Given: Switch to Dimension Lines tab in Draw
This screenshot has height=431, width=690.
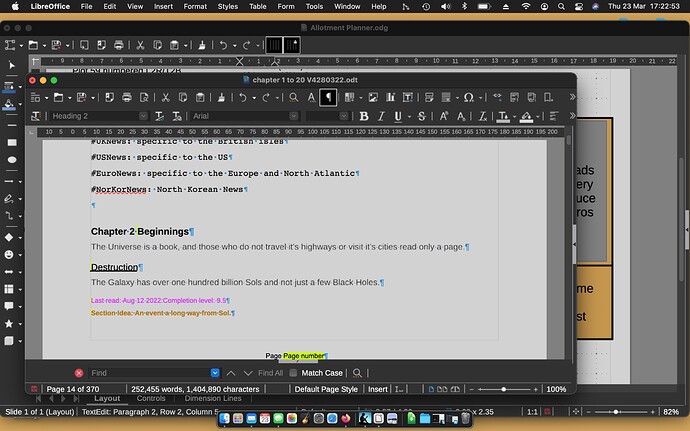Looking at the screenshot, I should coord(213,398).
